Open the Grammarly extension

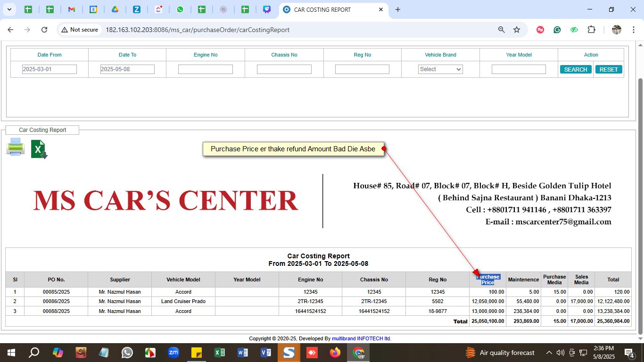557,30
